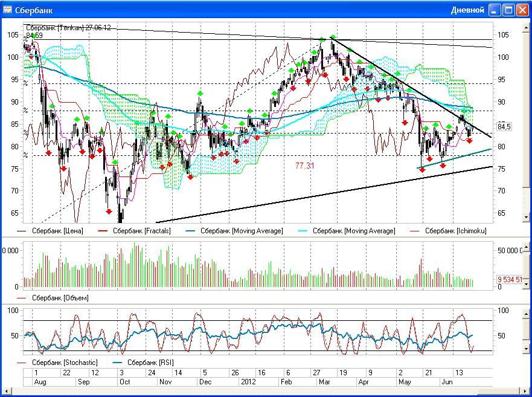Select the Сбербанк [Объем] legend entry
This screenshot has height=397, width=532.
(x=53, y=298)
